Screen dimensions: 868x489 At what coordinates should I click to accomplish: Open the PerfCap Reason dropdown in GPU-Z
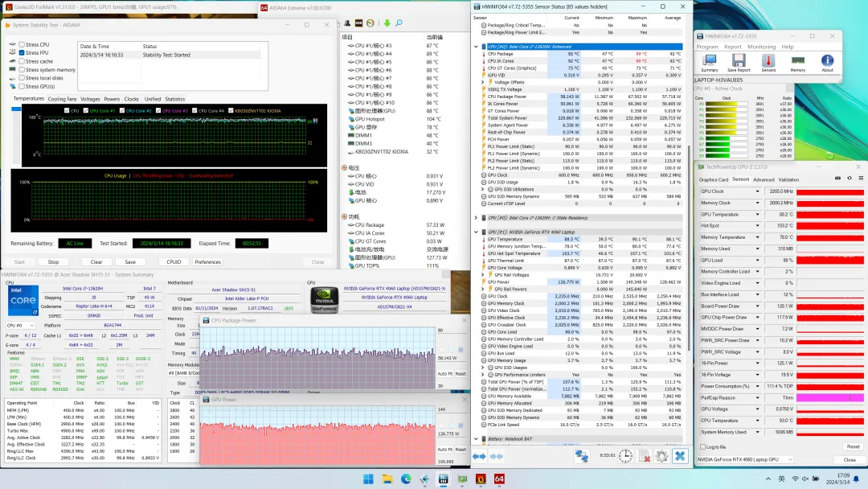pyautogui.click(x=757, y=397)
